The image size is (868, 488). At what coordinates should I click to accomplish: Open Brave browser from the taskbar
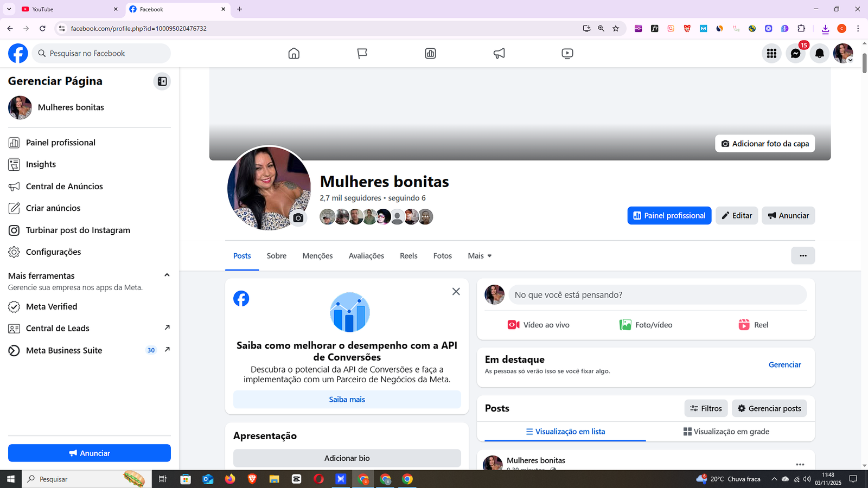[252, 479]
